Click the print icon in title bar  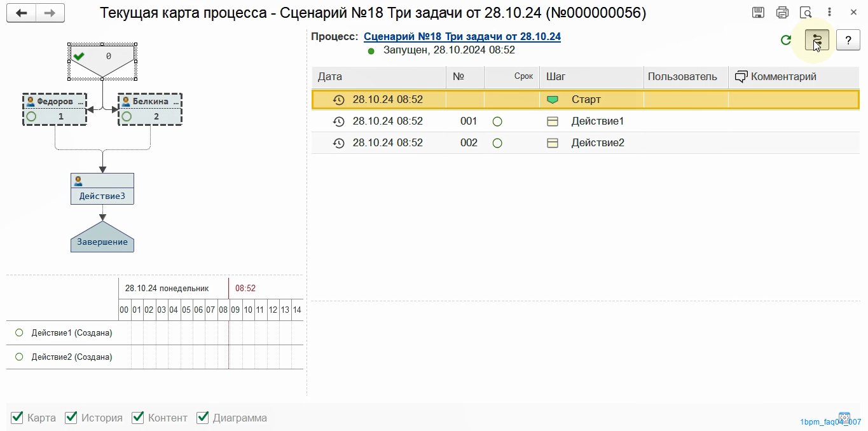[782, 13]
